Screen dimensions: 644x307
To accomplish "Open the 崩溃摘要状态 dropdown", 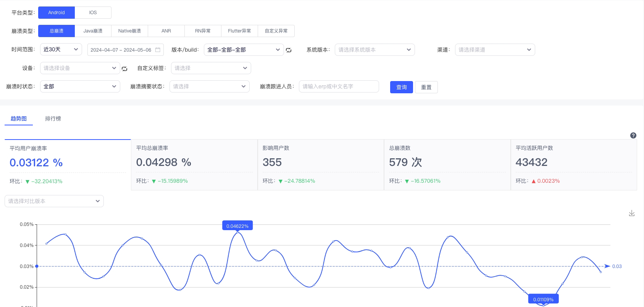I will [x=210, y=86].
